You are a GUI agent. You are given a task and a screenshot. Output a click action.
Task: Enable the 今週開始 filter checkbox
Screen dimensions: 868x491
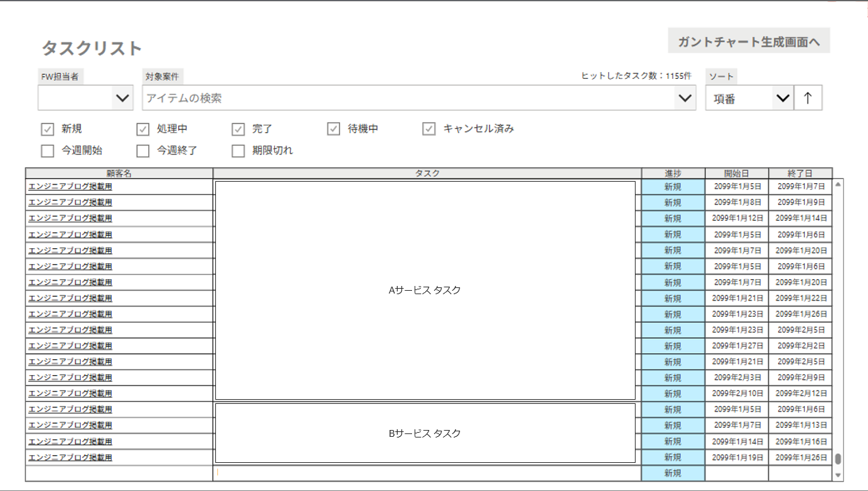pyautogui.click(x=47, y=151)
